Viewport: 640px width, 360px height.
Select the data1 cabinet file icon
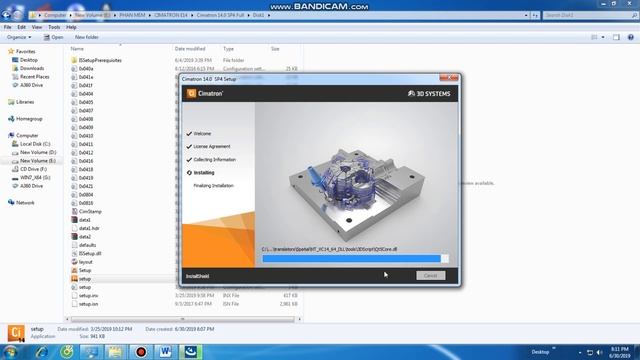click(74, 220)
